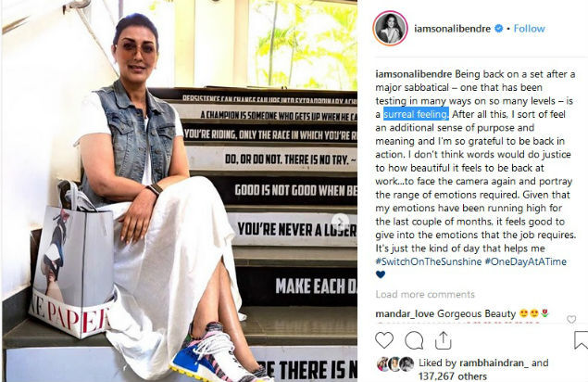Open the #OneDayAtATime hashtag

pos(525,261)
